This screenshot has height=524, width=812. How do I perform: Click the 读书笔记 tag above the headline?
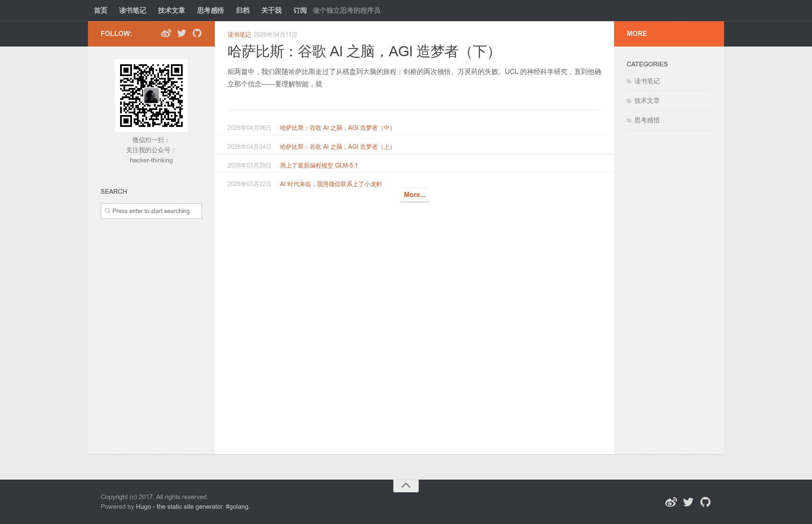click(x=239, y=35)
